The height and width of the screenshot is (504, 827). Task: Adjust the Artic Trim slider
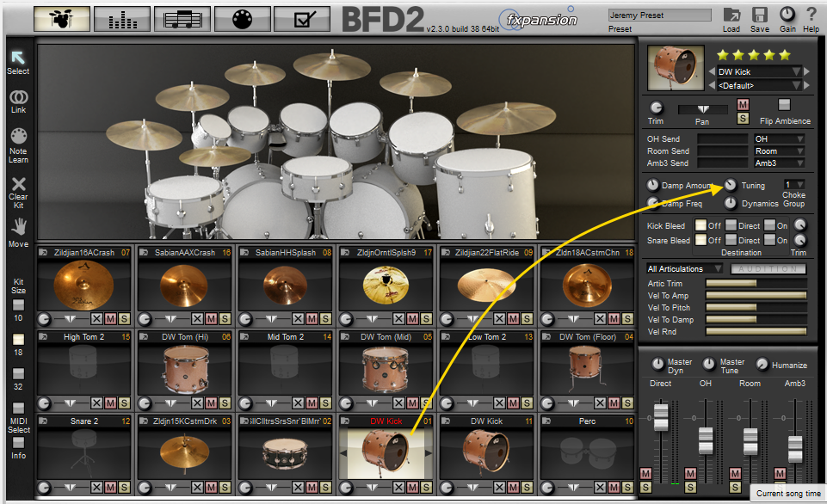coord(756,284)
